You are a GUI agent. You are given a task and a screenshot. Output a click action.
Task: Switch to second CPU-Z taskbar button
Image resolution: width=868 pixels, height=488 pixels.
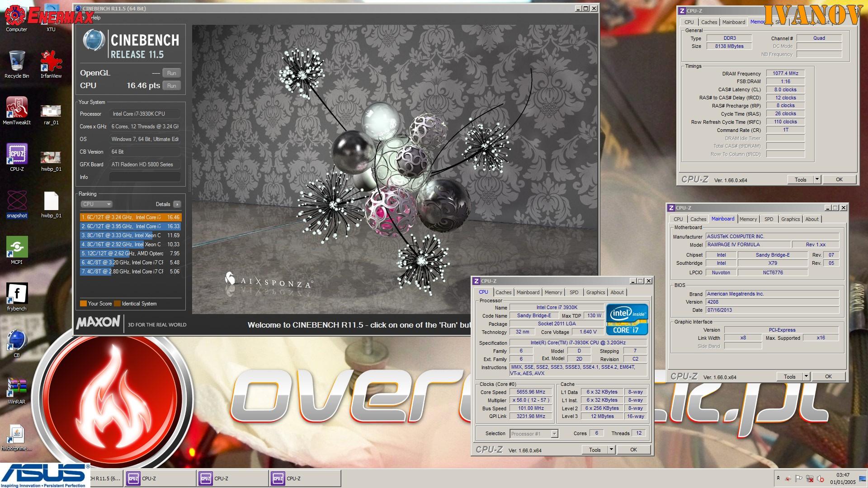click(232, 479)
